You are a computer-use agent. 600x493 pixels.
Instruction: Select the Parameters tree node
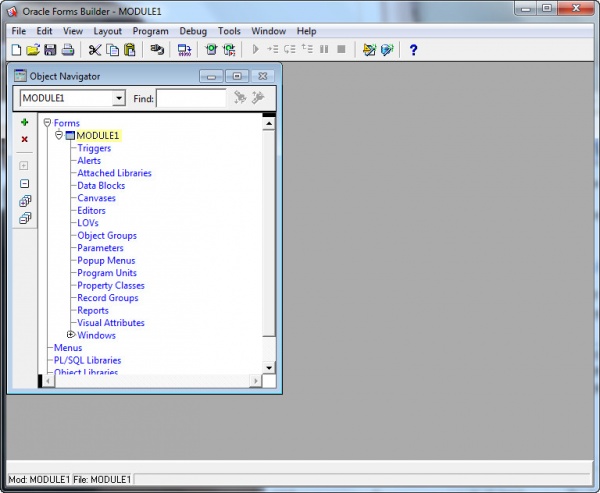[x=100, y=248]
